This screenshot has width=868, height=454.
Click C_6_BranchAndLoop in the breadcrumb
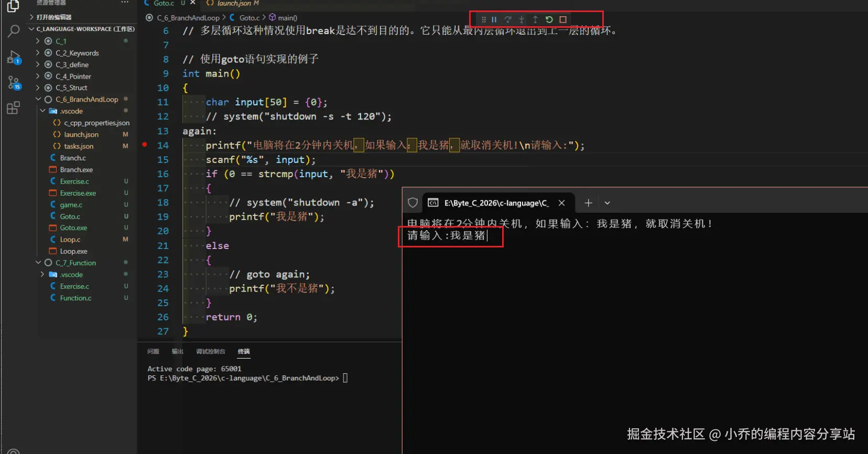point(188,18)
